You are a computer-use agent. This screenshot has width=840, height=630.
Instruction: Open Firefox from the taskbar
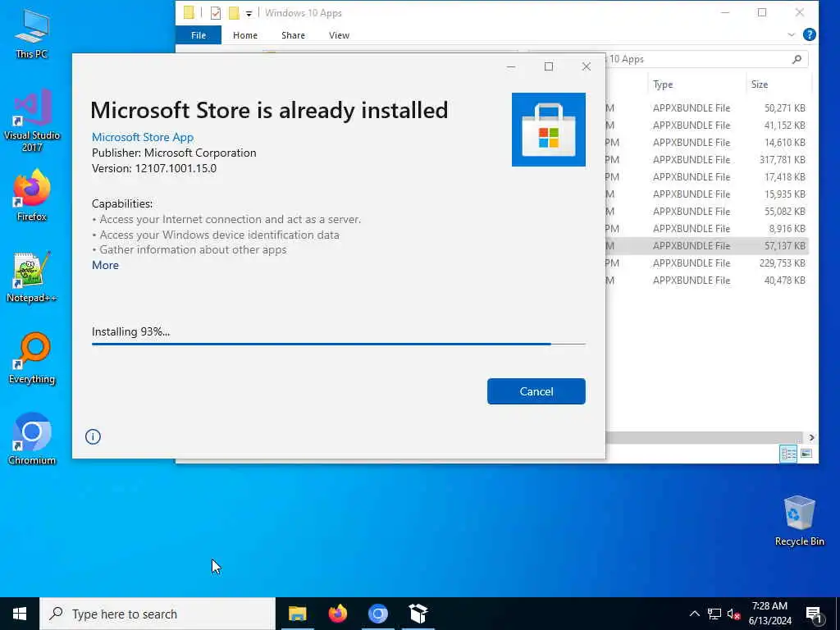pos(337,614)
